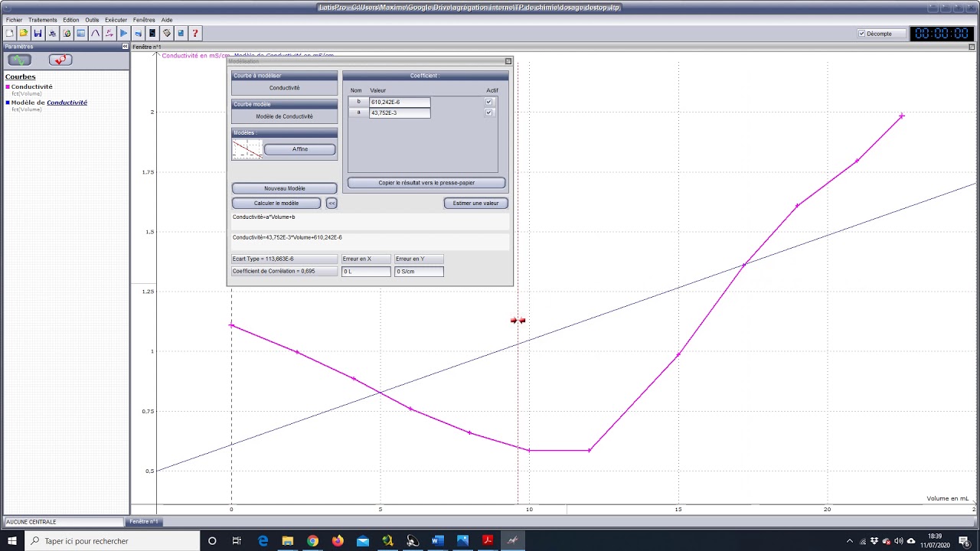Click the black calculator toolbar icon

pos(152,33)
